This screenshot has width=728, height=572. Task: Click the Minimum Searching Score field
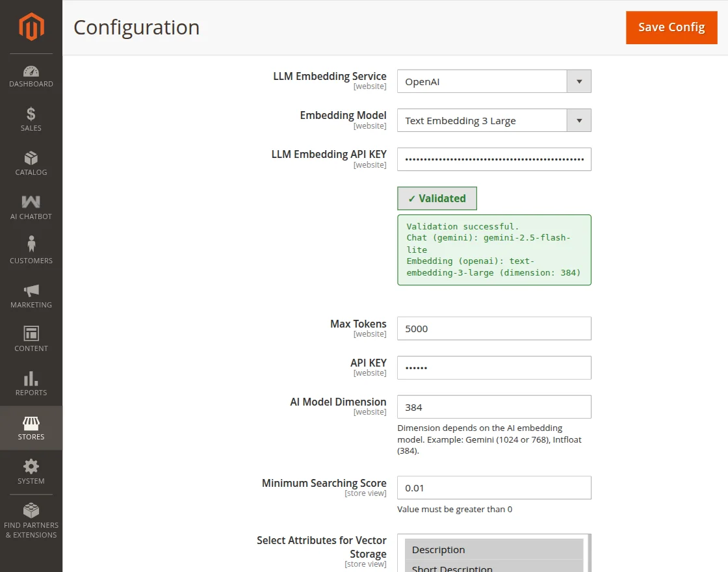coord(494,488)
